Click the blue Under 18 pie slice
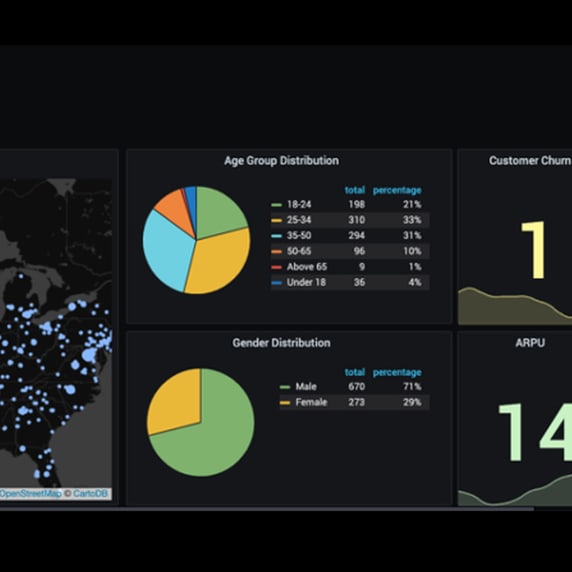The height and width of the screenshot is (572, 572). (191, 204)
